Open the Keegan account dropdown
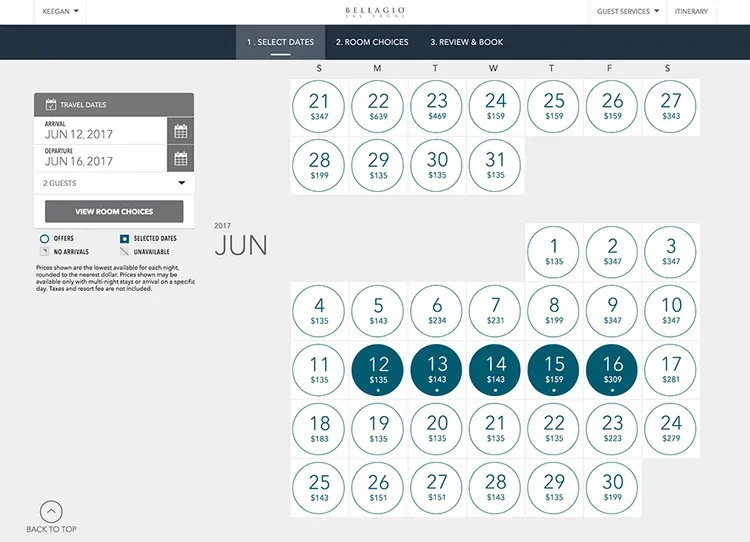The image size is (750, 542). click(60, 11)
